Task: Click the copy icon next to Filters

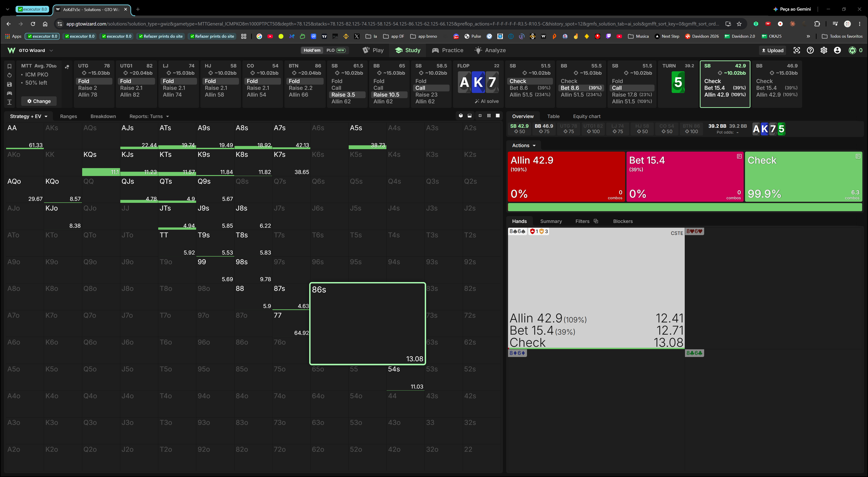Action: tap(596, 221)
